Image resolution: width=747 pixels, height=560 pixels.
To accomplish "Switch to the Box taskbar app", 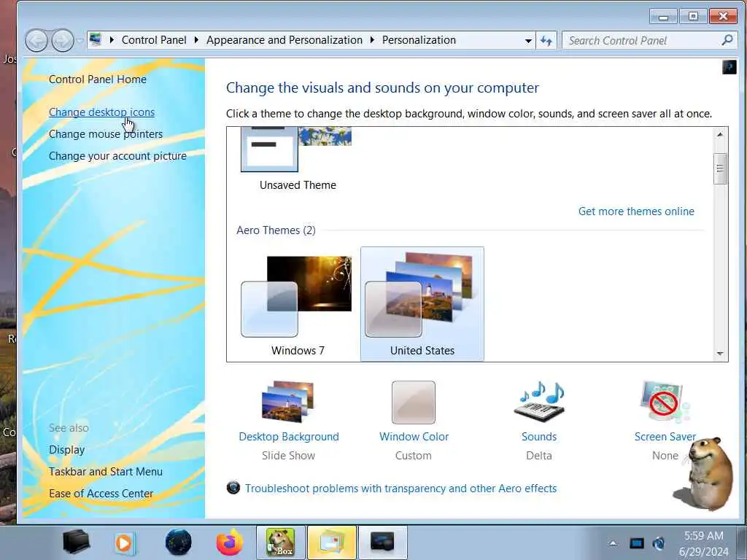I will [x=280, y=542].
